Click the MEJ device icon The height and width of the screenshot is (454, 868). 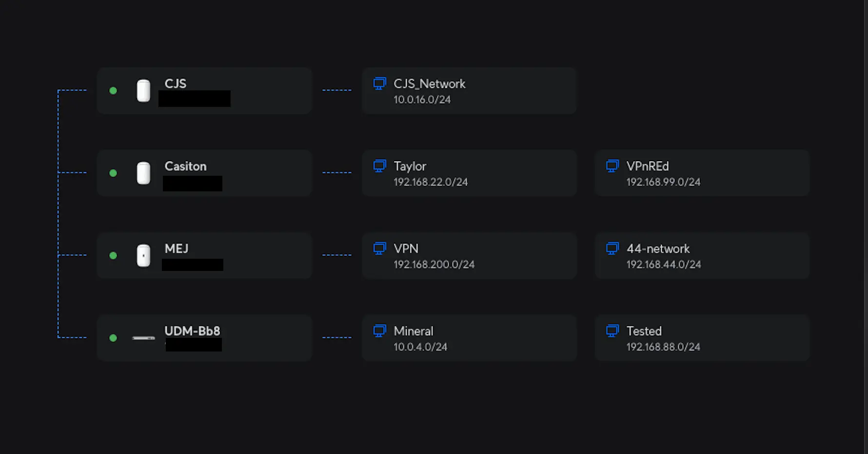(x=143, y=256)
